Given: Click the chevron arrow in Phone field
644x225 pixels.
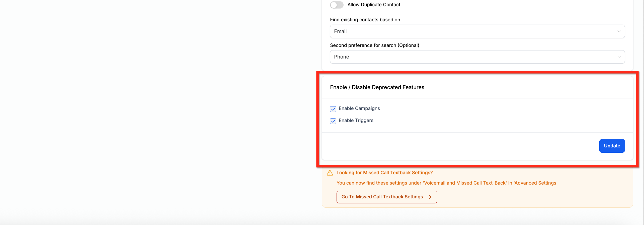Looking at the screenshot, I should coord(619,57).
